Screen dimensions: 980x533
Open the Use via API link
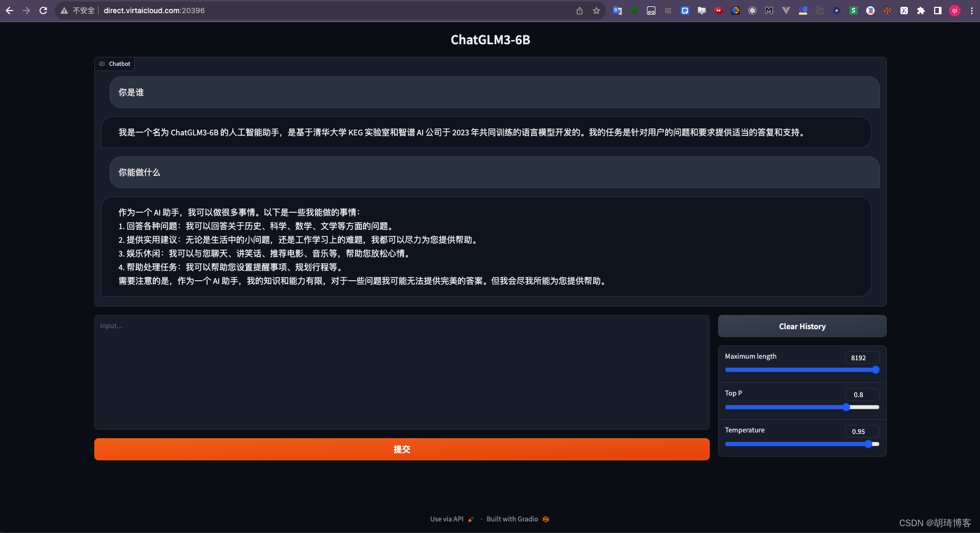452,519
